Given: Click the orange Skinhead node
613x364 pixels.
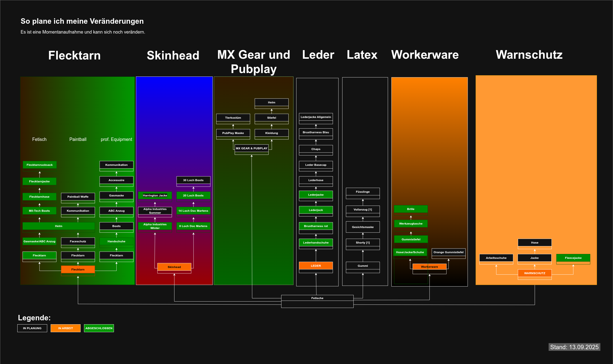Looking at the screenshot, I should coord(174,267).
